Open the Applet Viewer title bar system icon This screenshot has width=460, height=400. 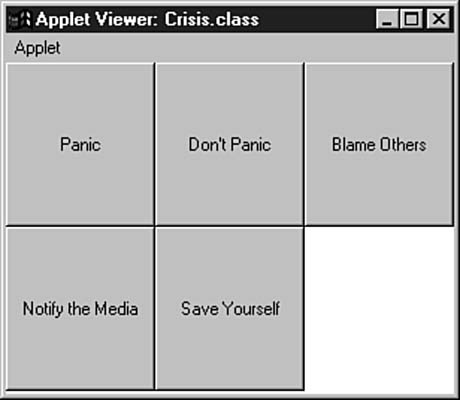[19, 19]
